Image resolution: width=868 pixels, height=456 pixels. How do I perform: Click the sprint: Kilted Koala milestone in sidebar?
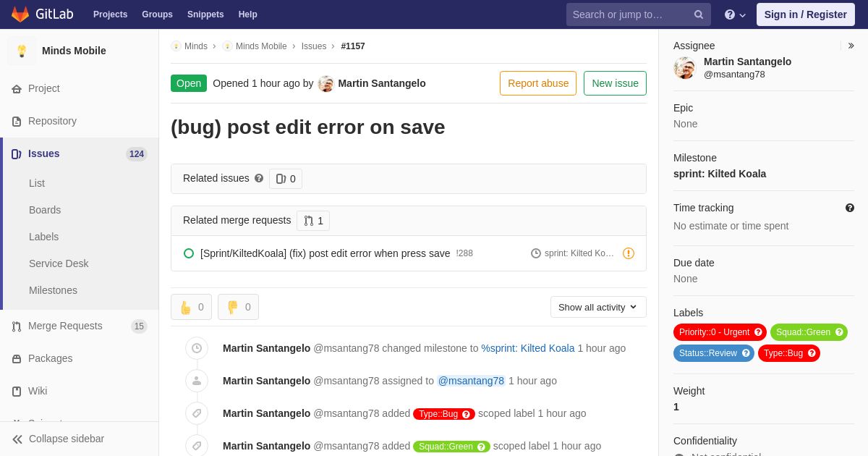click(x=720, y=174)
